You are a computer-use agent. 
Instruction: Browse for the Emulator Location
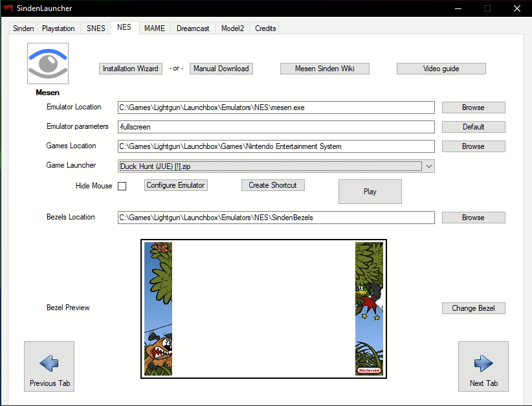pos(473,107)
